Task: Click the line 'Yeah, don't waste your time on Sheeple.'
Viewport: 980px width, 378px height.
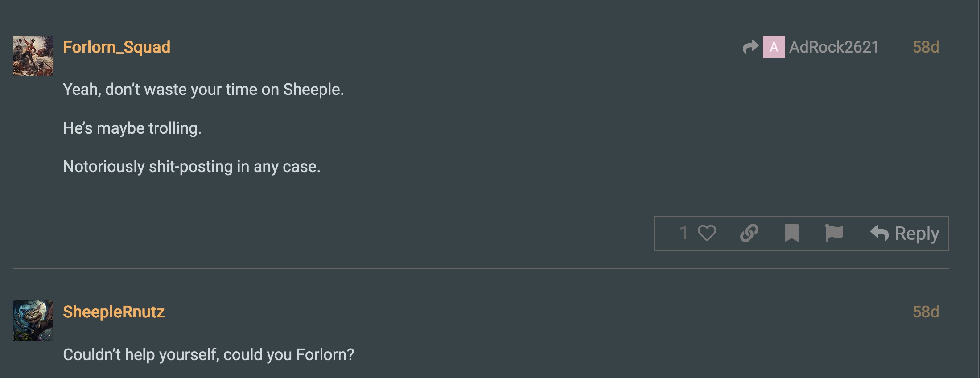Action: [x=203, y=90]
